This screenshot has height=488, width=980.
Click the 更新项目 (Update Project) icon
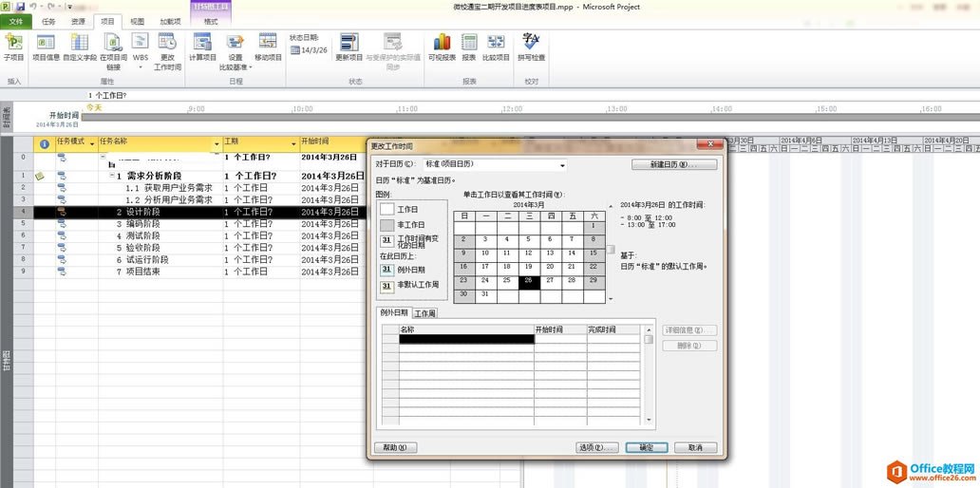point(349,47)
